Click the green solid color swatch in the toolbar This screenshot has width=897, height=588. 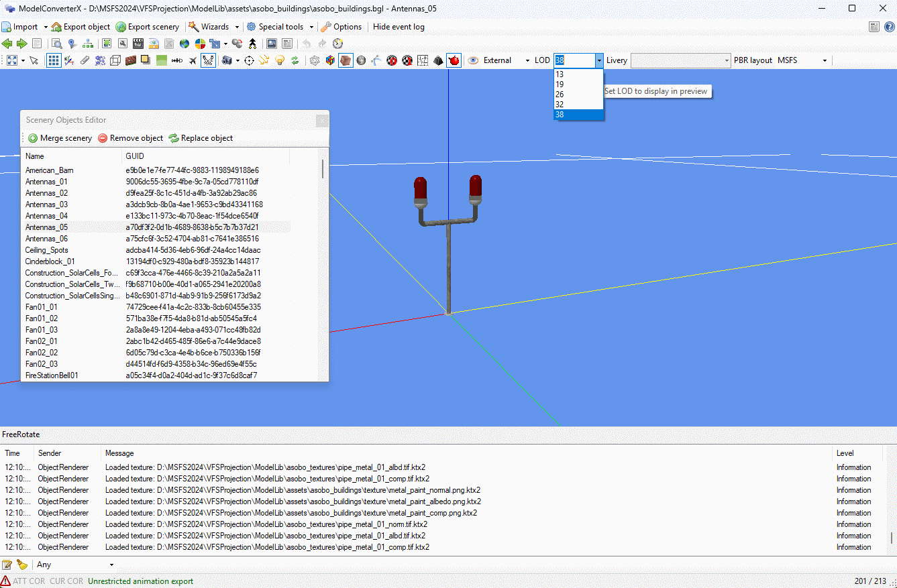[161, 60]
